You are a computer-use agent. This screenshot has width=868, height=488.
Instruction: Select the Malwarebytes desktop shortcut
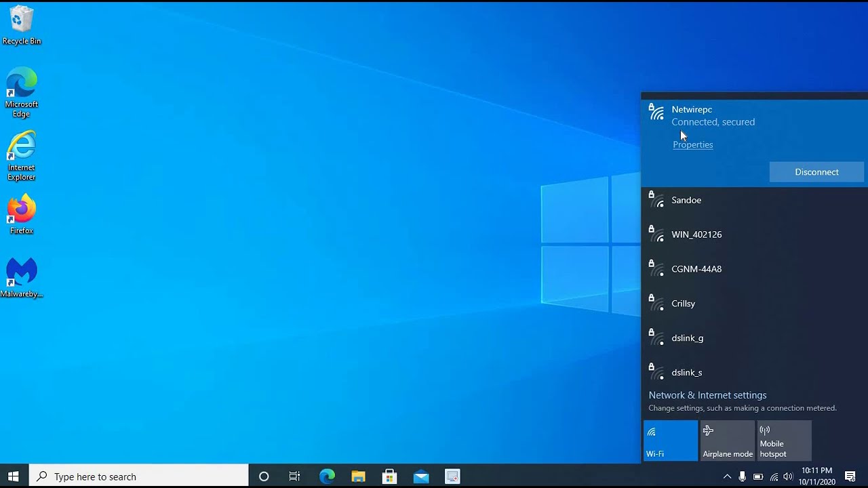22,278
